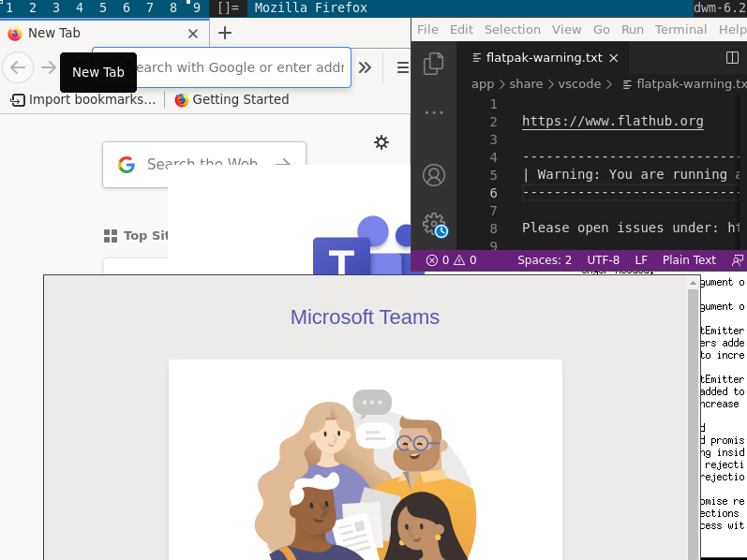Click the Google Search the Web box
The image size is (747, 560).
204,164
